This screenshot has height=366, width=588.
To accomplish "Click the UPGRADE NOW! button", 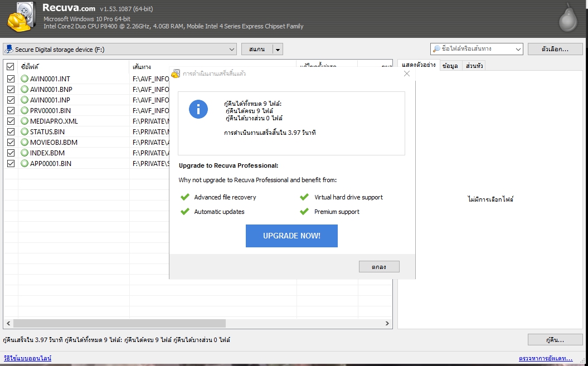I will 291,236.
